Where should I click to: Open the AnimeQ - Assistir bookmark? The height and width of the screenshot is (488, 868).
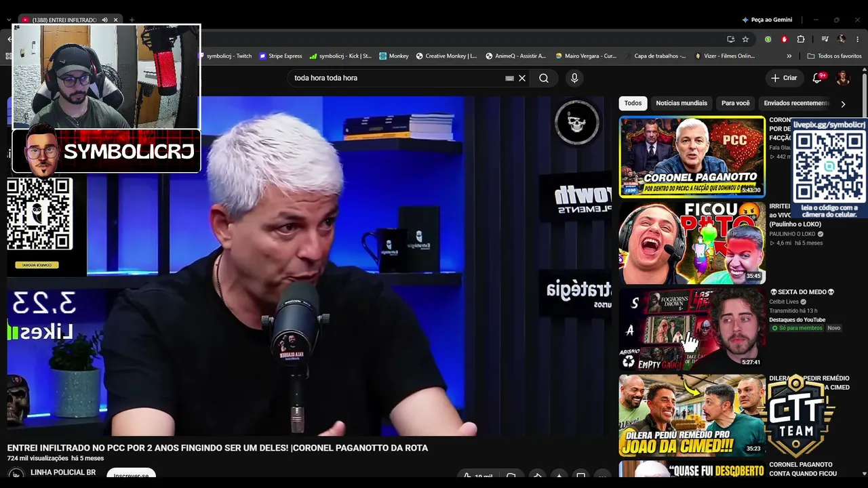tap(516, 56)
